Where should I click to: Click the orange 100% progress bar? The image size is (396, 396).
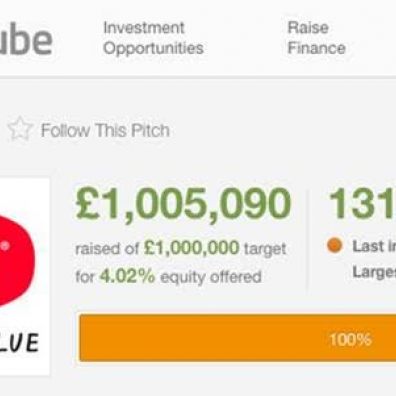tap(238, 338)
